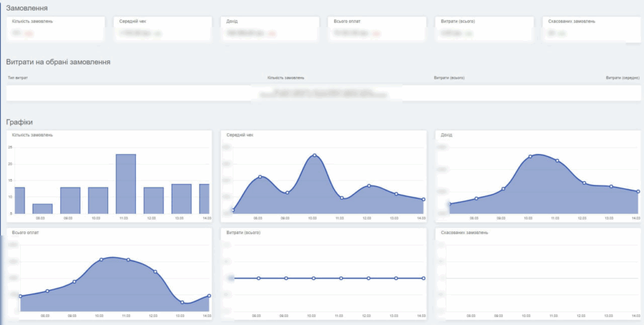This screenshot has width=644, height=325.
Task: Open the Скасованих замовлень summary card
Action: 591,29
